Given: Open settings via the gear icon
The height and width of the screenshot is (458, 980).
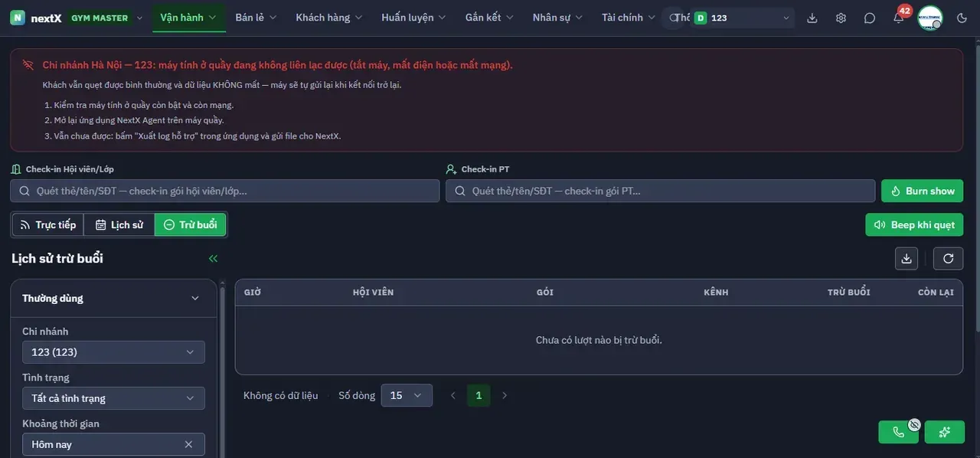Looking at the screenshot, I should tap(841, 18).
